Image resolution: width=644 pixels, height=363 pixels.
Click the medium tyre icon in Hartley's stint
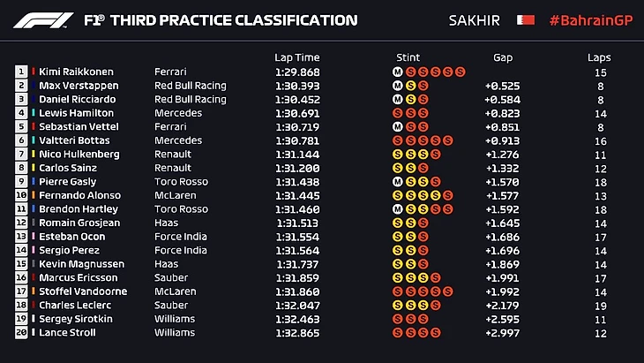[398, 209]
